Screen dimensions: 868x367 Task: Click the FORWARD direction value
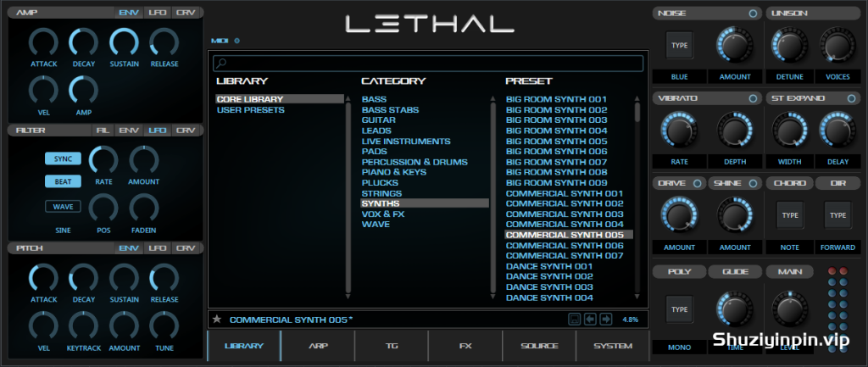pyautogui.click(x=838, y=247)
